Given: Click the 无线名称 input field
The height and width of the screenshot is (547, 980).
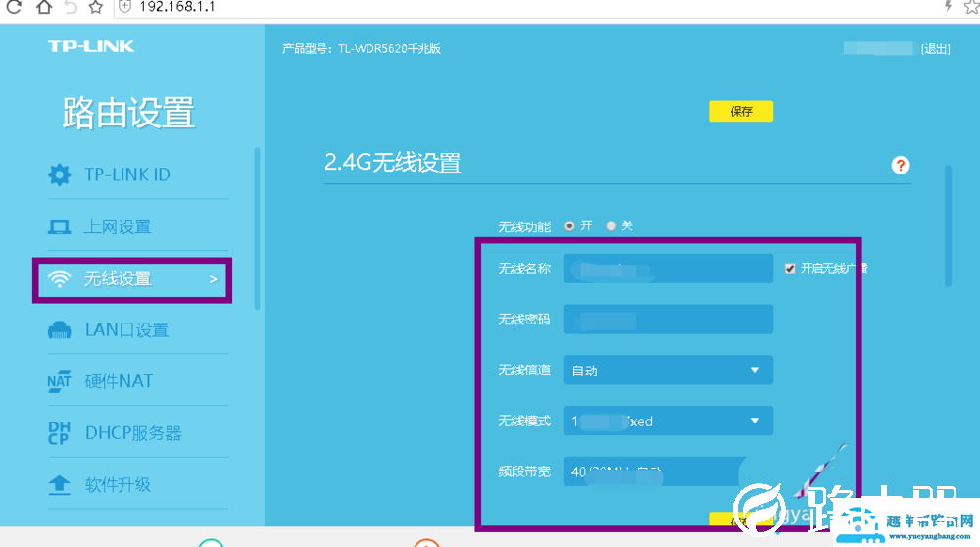Looking at the screenshot, I should (668, 269).
